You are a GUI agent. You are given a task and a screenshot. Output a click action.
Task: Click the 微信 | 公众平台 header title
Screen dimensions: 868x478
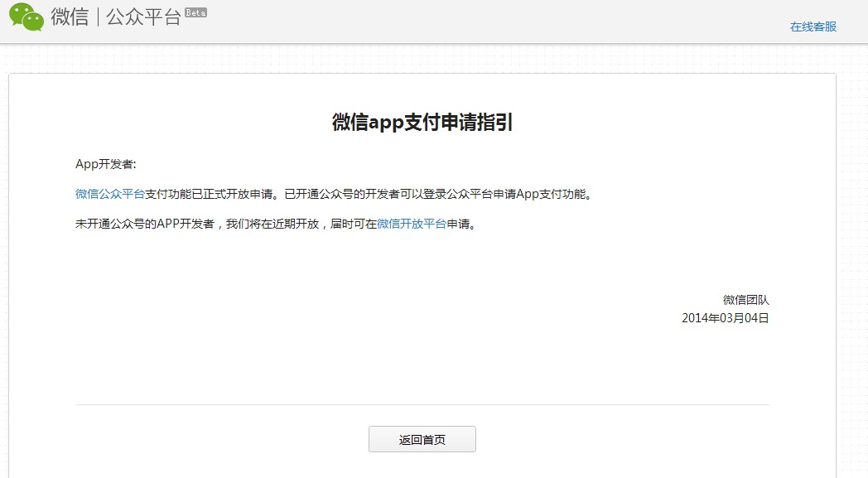click(x=116, y=17)
